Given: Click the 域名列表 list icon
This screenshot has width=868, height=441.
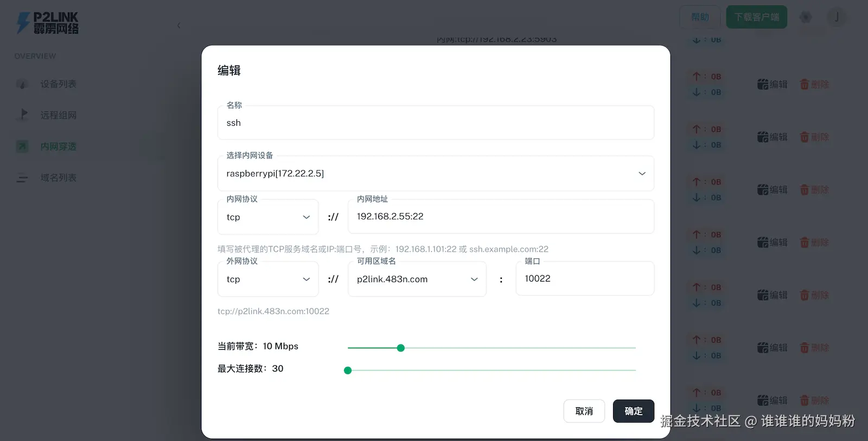Looking at the screenshot, I should (22, 177).
